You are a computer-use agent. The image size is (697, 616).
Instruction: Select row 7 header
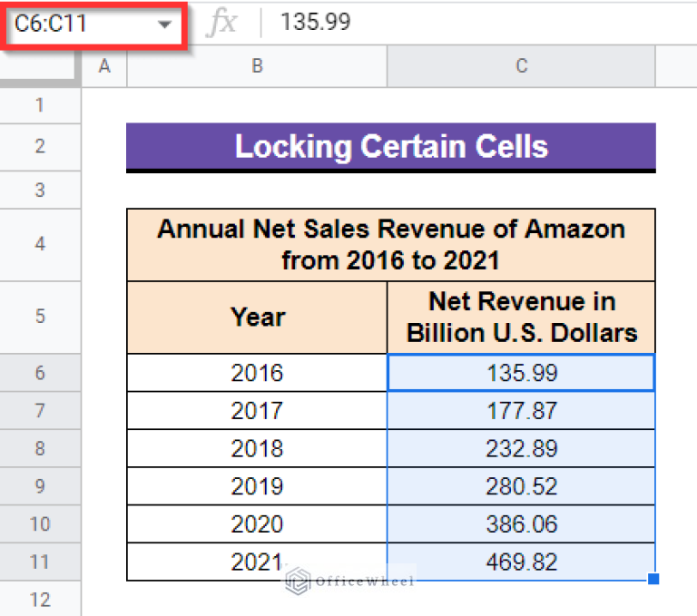(x=41, y=410)
